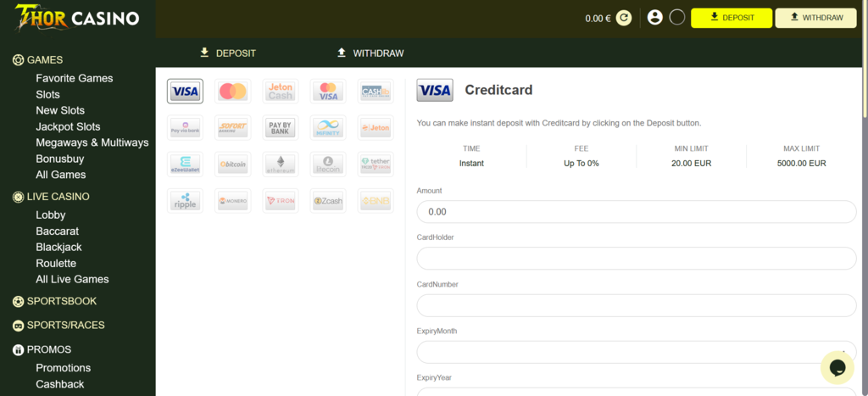Open SPORTSBOOK from the sidebar
The height and width of the screenshot is (396, 868).
tap(55, 301)
